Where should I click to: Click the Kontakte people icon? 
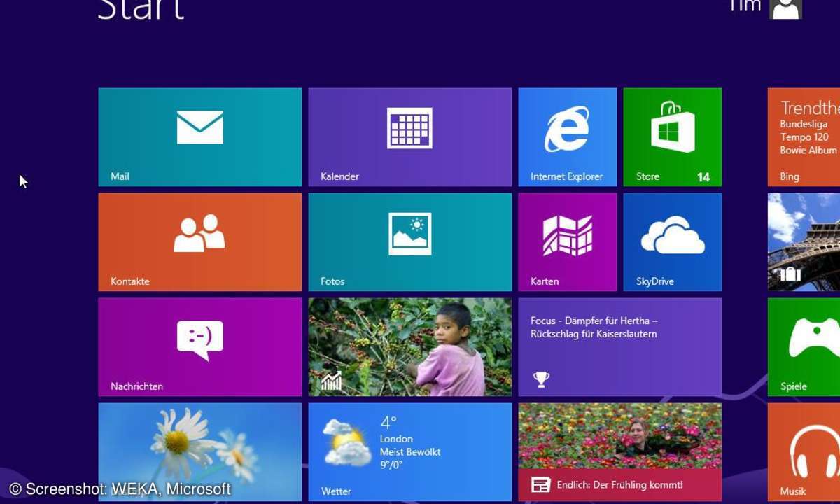199,233
